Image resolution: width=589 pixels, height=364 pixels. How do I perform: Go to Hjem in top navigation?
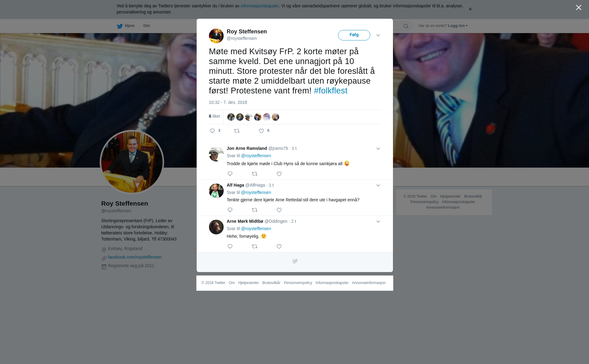click(x=126, y=26)
